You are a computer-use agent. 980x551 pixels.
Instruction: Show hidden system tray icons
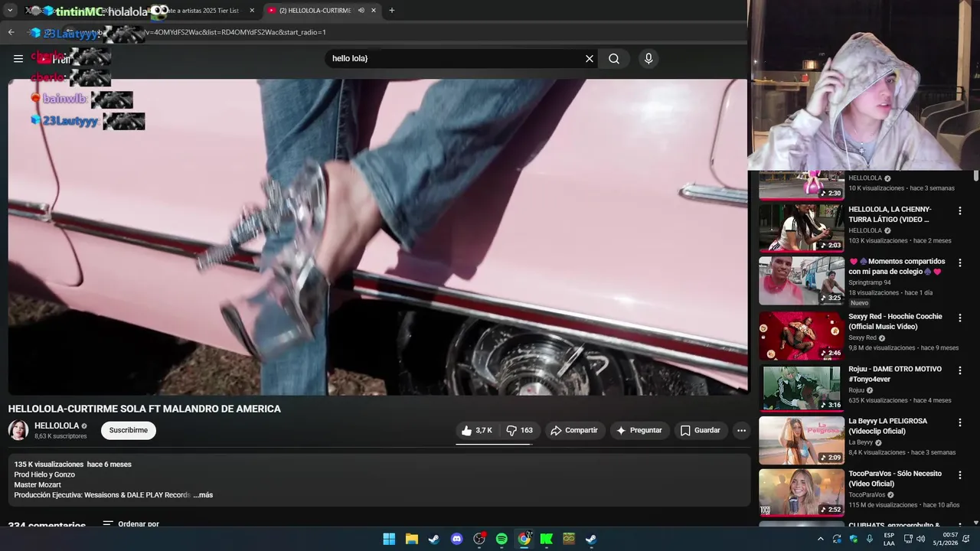(821, 539)
